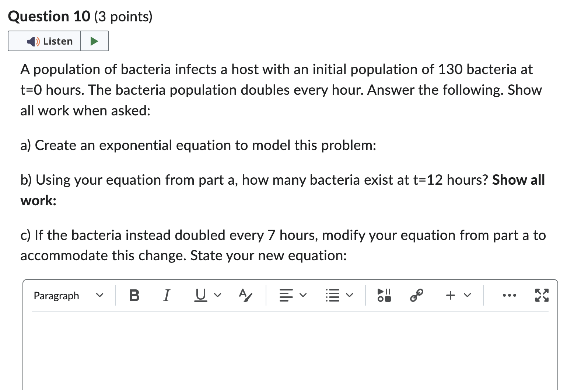The image size is (588, 390).
Task: Toggle fullscreen mode for the editor
Action: [x=542, y=295]
